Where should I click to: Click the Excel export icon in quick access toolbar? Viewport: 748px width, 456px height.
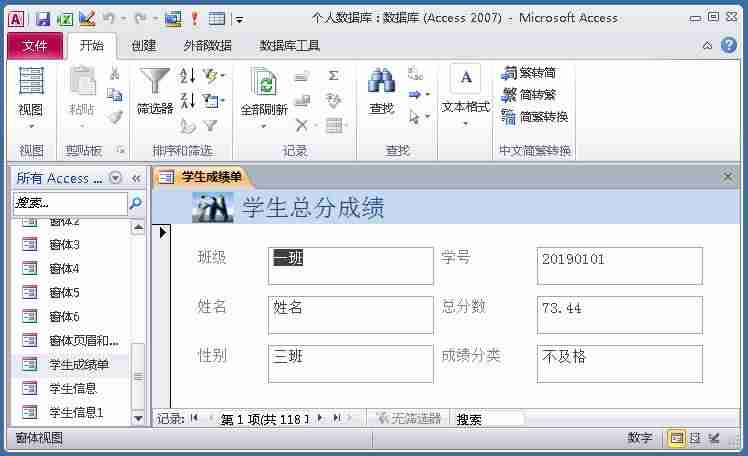(x=65, y=19)
